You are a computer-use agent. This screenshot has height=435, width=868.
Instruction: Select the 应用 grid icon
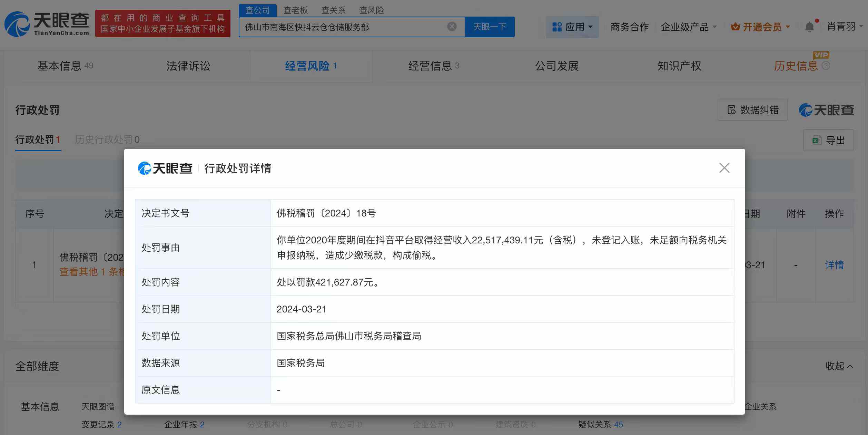point(557,27)
